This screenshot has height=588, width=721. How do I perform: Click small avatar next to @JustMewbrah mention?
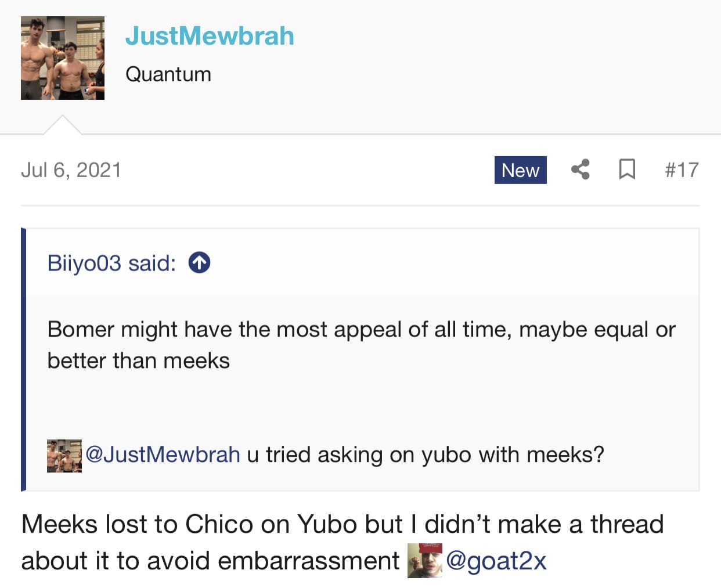tap(64, 456)
